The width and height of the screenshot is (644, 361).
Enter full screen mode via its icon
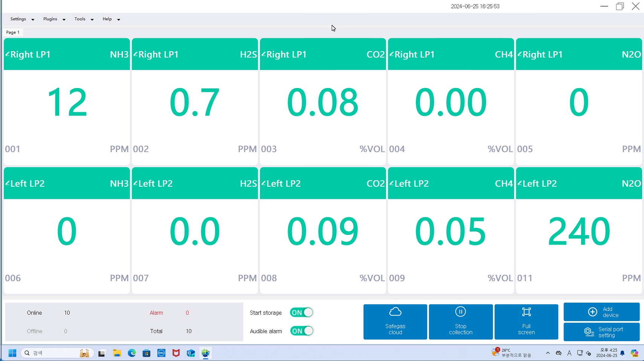[x=526, y=312]
